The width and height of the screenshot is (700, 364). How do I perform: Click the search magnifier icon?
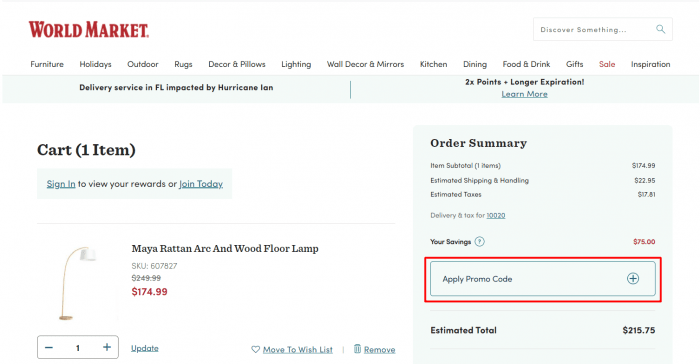(660, 29)
